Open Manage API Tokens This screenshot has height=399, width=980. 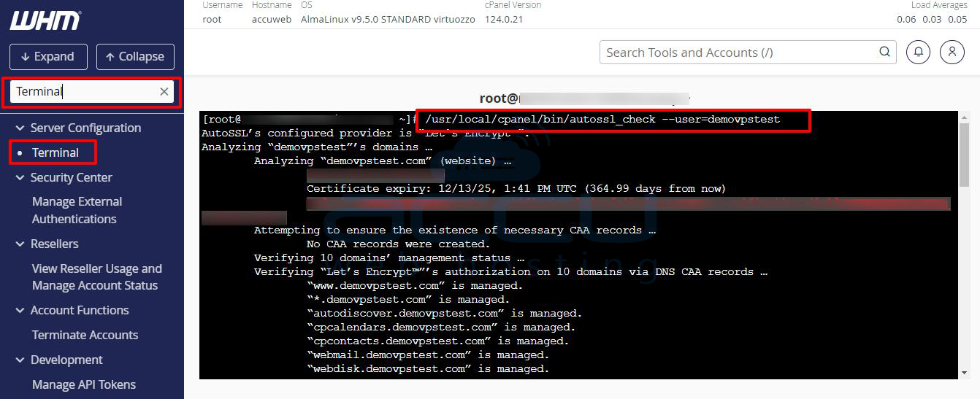84,384
